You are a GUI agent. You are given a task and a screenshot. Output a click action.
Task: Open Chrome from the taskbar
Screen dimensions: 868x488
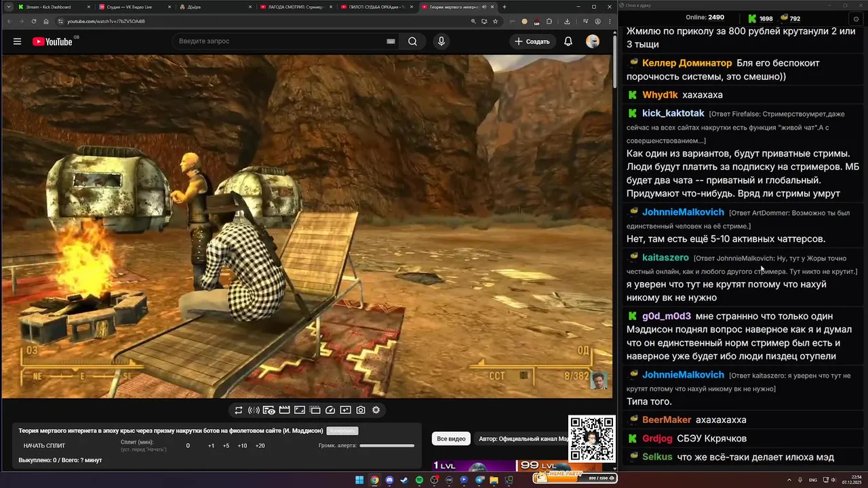[374, 480]
